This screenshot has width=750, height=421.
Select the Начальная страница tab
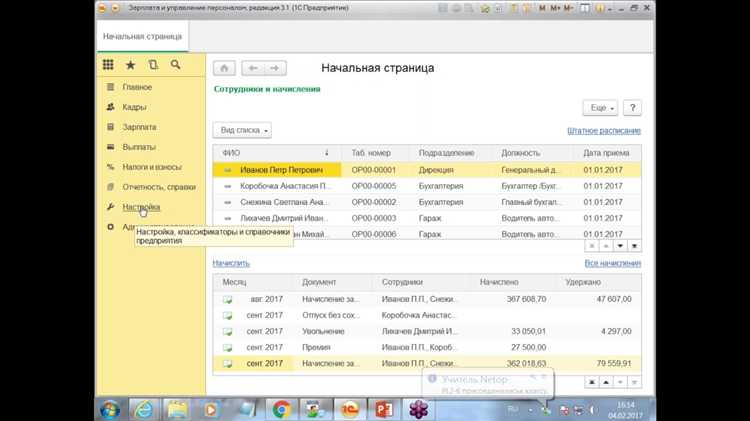[143, 36]
